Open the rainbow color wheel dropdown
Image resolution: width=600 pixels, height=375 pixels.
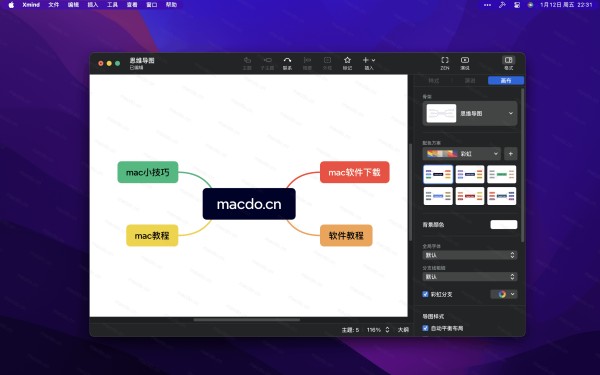504,294
